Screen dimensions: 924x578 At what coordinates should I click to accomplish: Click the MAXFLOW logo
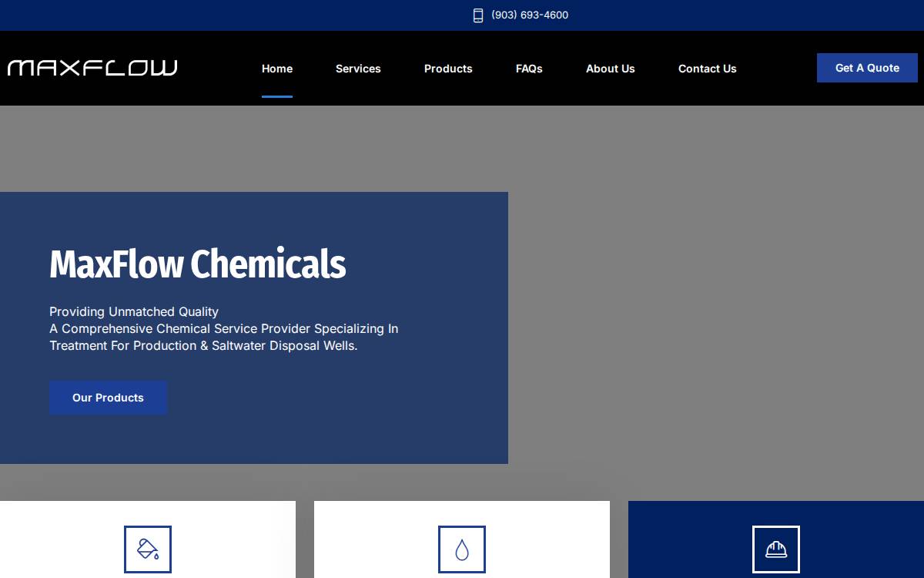(92, 68)
